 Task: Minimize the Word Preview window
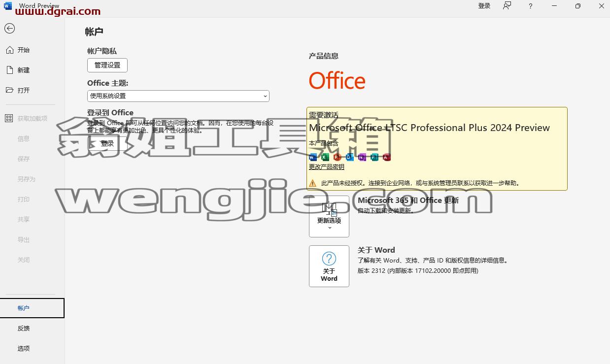tap(554, 6)
